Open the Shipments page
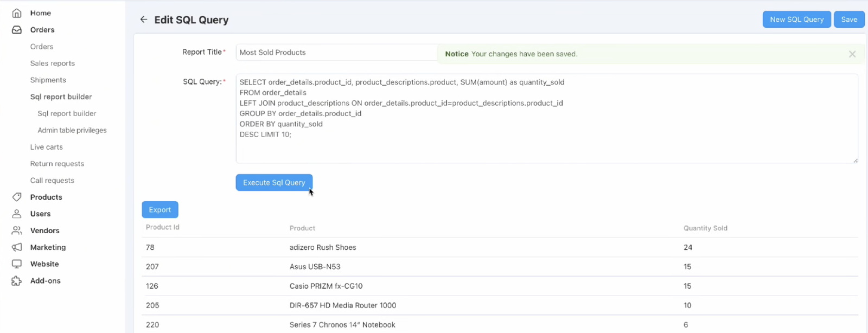Image resolution: width=868 pixels, height=333 pixels. click(48, 80)
